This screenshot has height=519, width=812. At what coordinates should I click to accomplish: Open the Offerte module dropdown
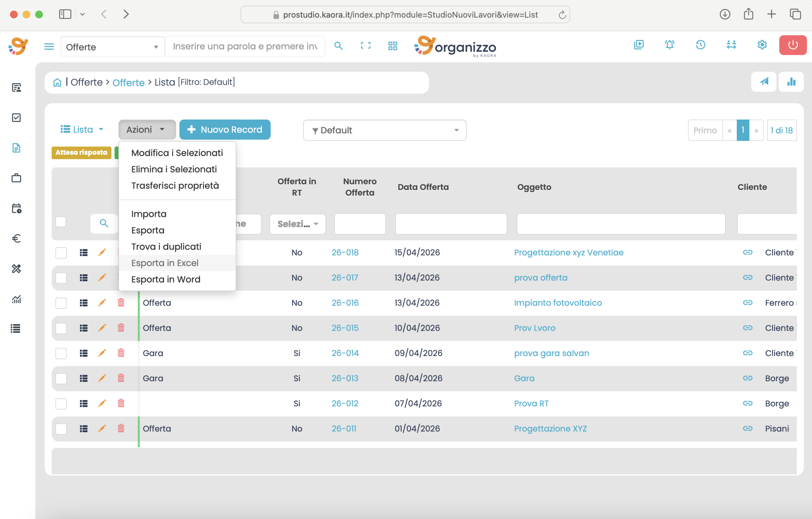(112, 47)
